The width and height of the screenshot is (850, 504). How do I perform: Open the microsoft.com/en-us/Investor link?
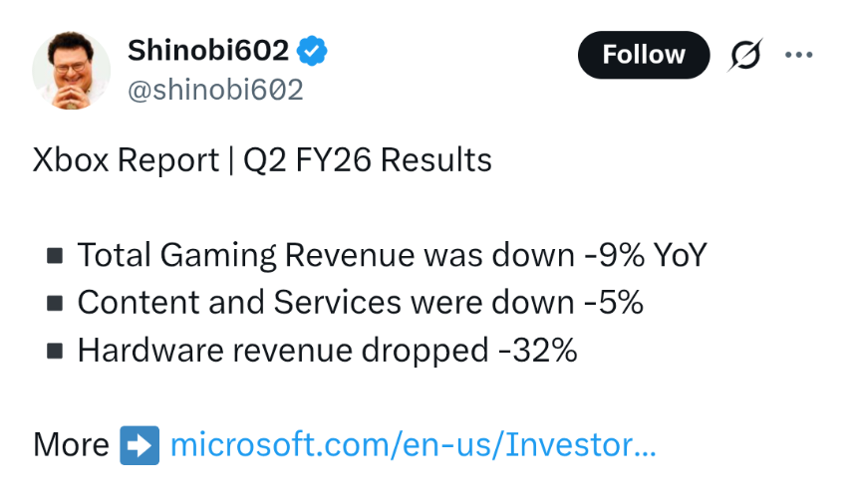(413, 444)
